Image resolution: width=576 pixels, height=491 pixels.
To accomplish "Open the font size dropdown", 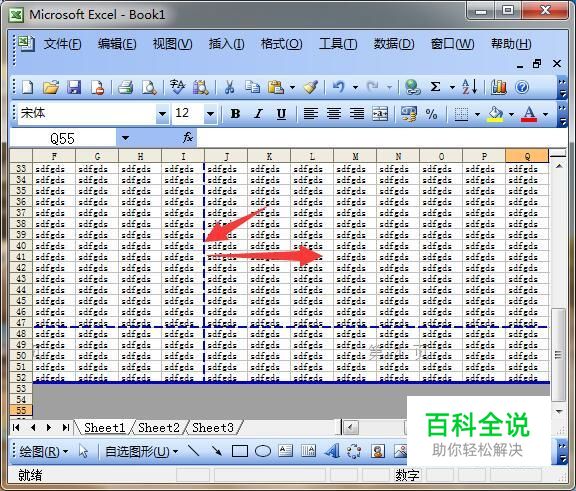I will (x=210, y=114).
